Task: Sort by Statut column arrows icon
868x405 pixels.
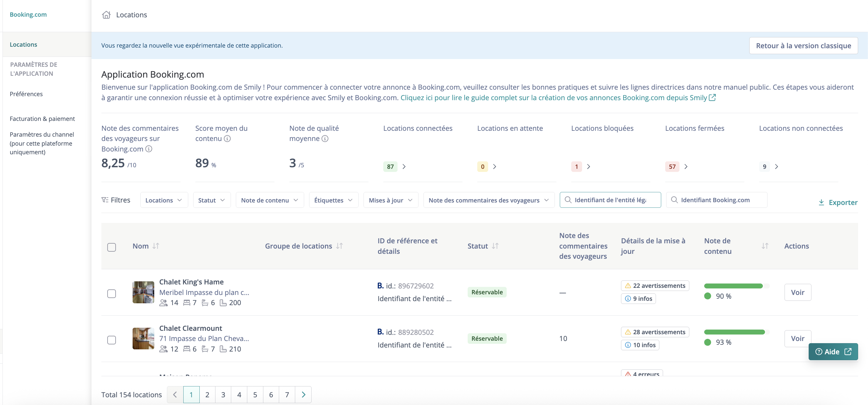Action: 495,246
